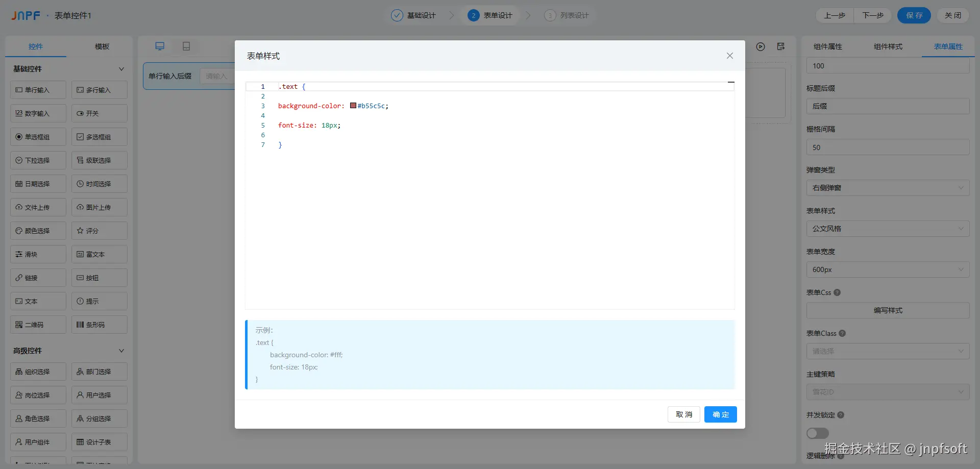Add the 文件上传 control
The height and width of the screenshot is (469, 980).
(38, 207)
